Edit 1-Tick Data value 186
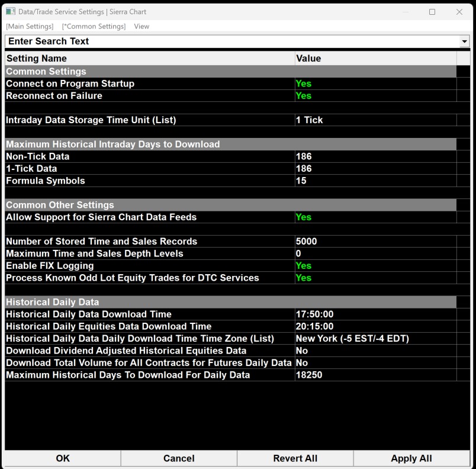 (375, 169)
